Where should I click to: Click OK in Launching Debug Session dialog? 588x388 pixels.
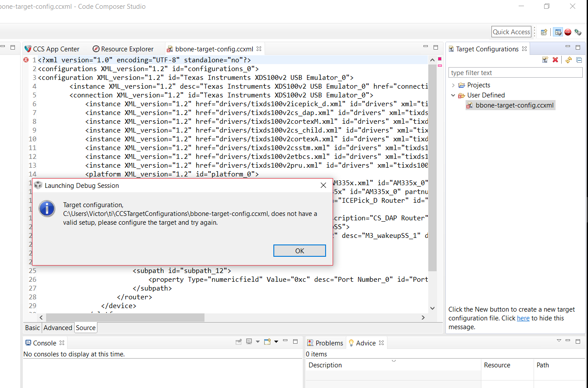tap(300, 251)
